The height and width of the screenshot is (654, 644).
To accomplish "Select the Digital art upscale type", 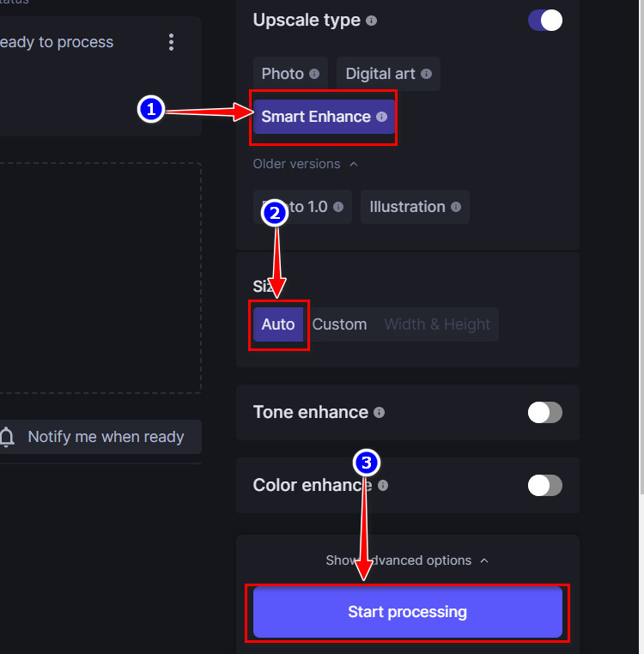I will click(380, 74).
